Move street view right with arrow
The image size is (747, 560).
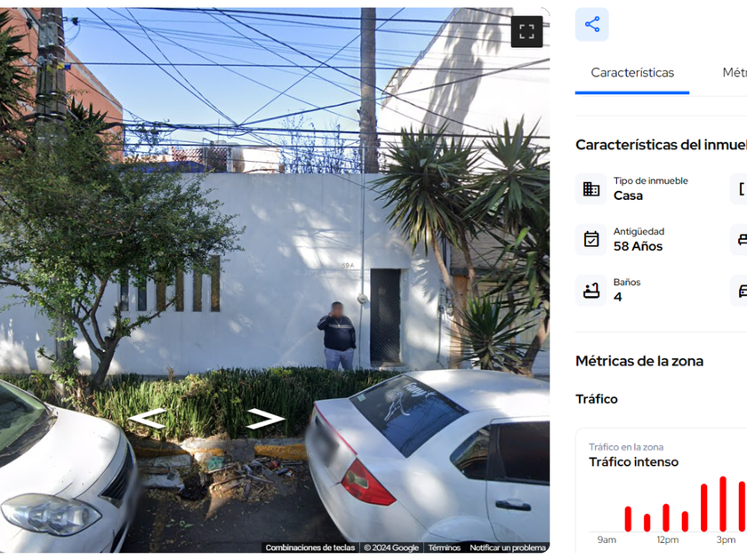tap(265, 419)
